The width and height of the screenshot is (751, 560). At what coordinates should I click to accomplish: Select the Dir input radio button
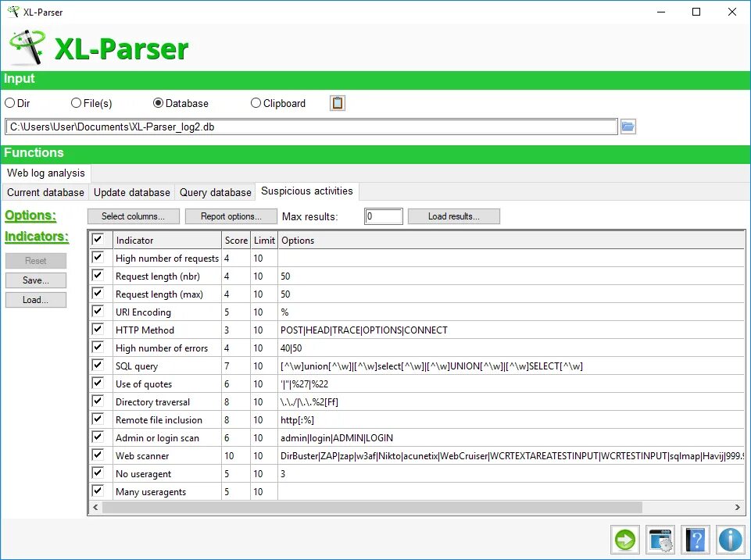9,103
